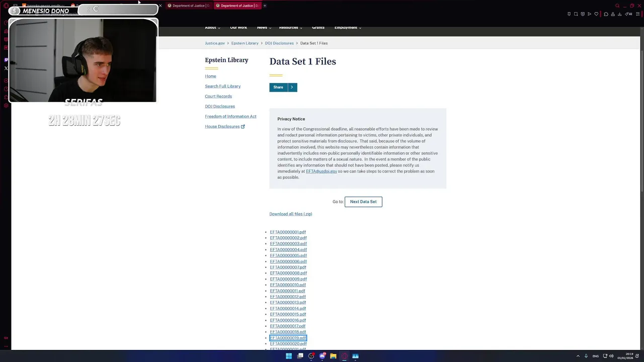
Task: Go to Justice.gov breadcrumb link
Action: [x=215, y=43]
